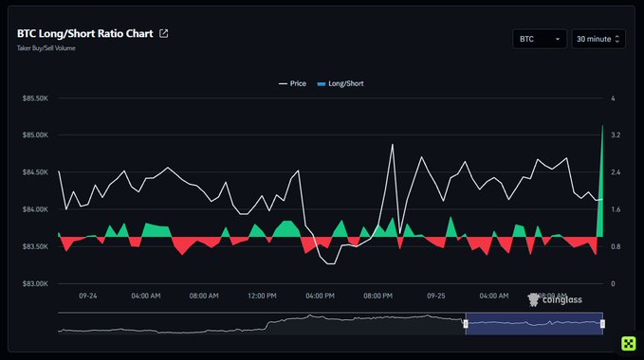Viewport: 644px width, 360px height.
Task: Click the $84.00K price axis label
Action: [x=35, y=209]
